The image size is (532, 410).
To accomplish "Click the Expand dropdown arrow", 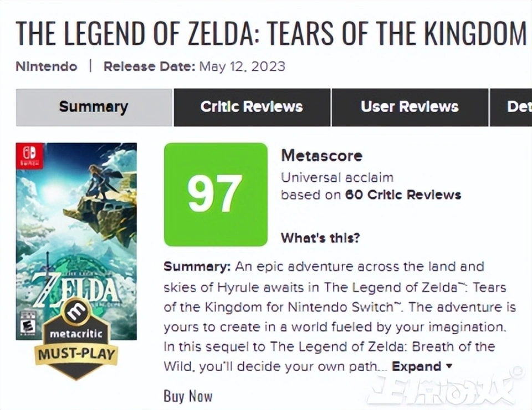I will [x=449, y=366].
